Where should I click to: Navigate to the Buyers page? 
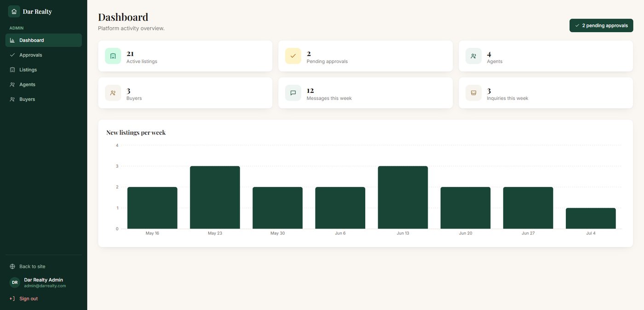pos(44,99)
